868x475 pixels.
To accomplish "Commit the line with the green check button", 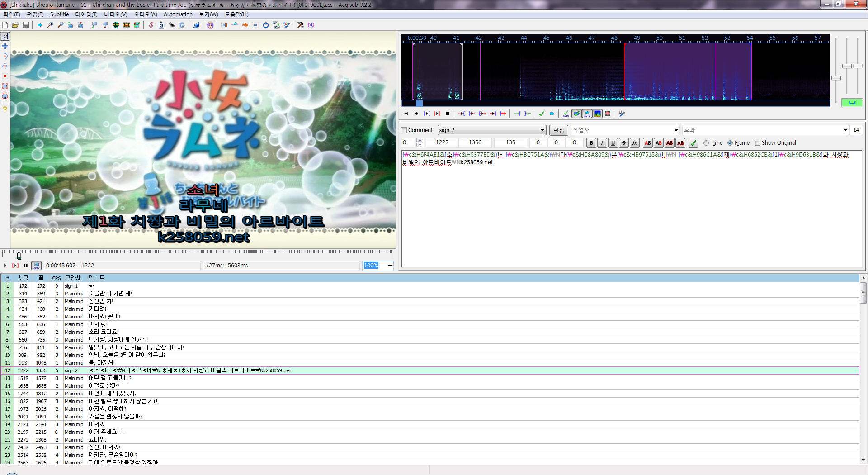I will pos(693,143).
